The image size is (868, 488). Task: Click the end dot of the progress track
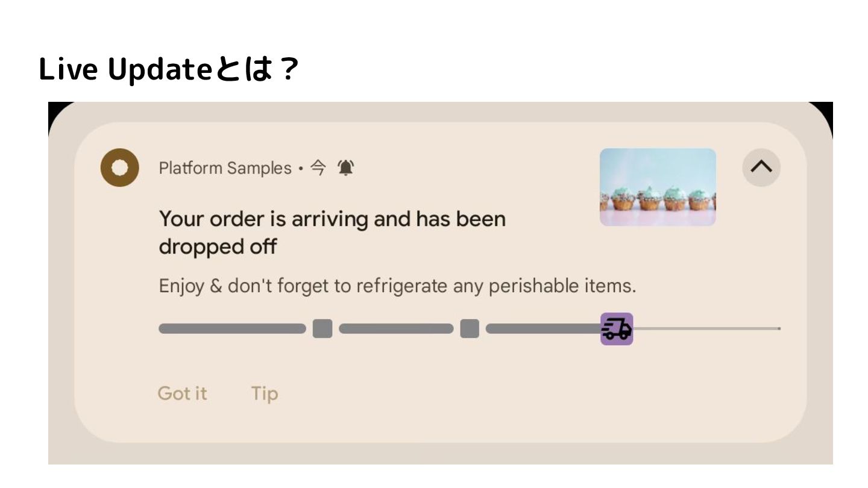click(x=779, y=328)
